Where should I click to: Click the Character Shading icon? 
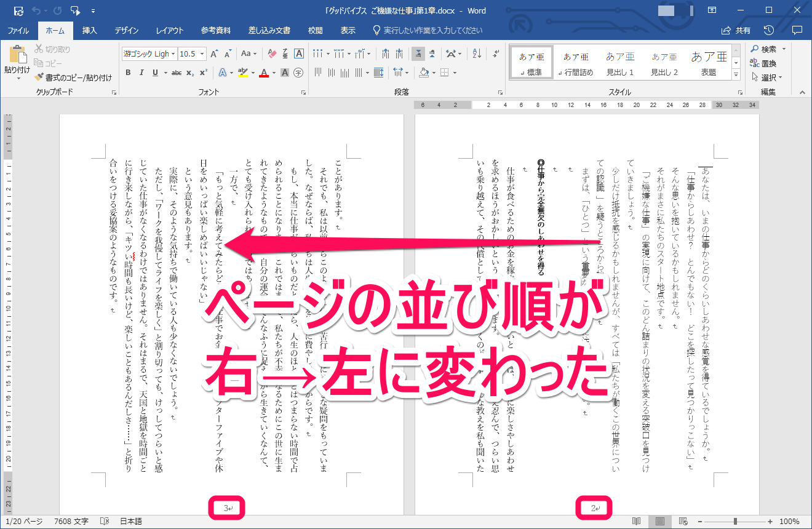285,73
